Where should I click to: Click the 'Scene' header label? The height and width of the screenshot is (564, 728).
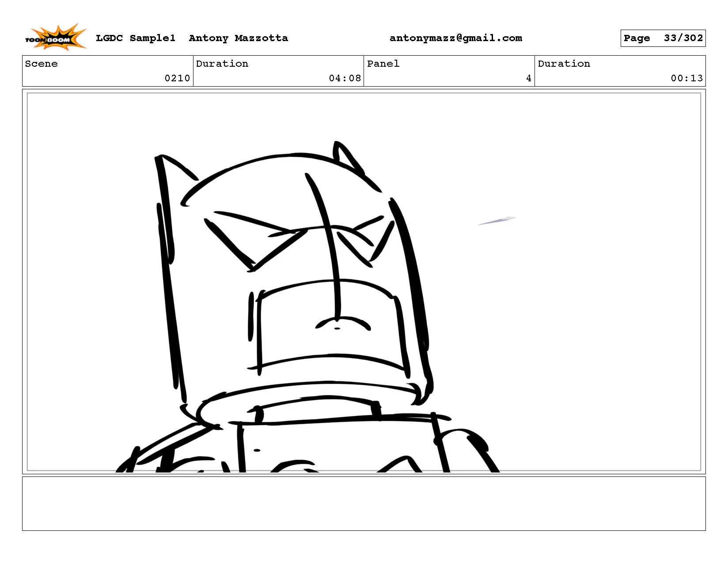pyautogui.click(x=42, y=64)
